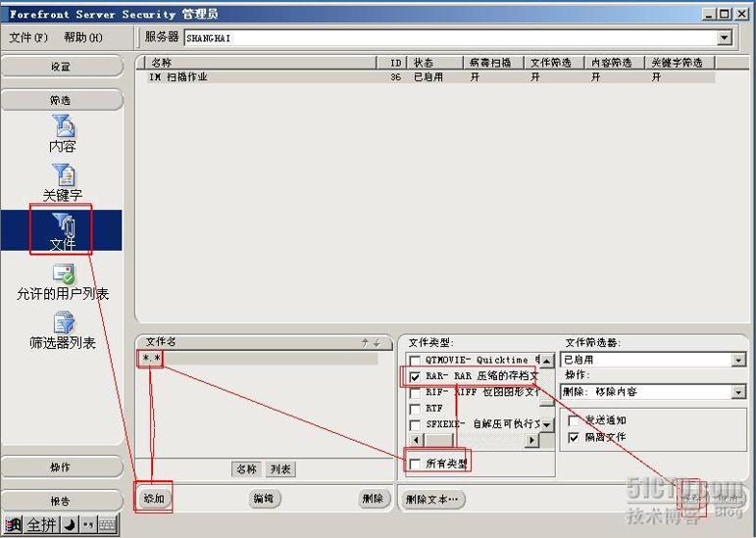This screenshot has width=756, height=538.
Task: Click the move-down arrow in 文件名 header
Action: coord(377,342)
